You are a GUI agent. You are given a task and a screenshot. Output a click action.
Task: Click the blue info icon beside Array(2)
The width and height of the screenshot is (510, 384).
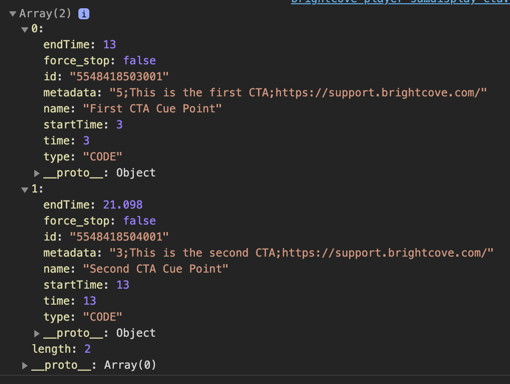click(84, 14)
